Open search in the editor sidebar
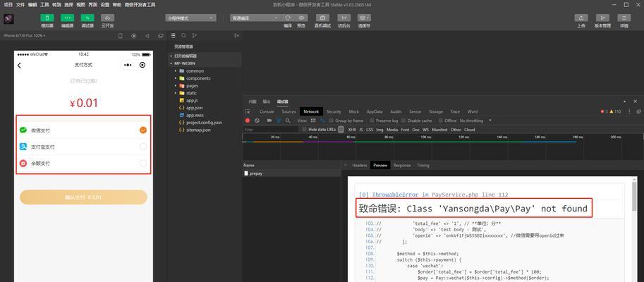 (x=183, y=36)
